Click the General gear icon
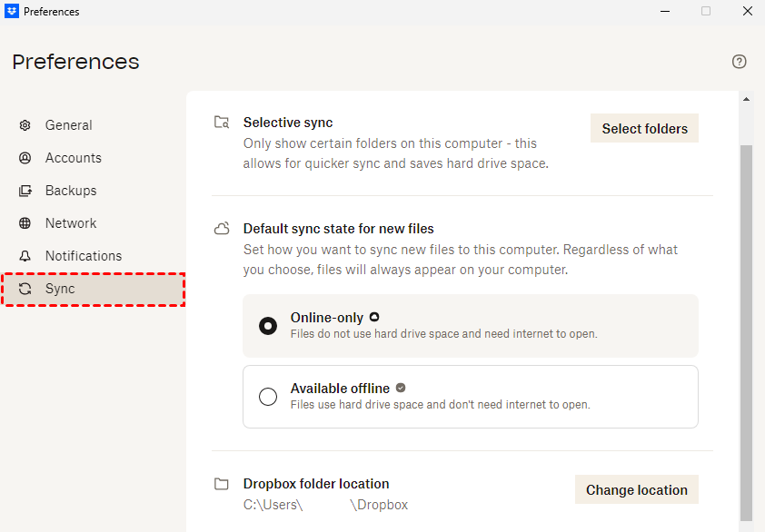The width and height of the screenshot is (765, 532). click(x=25, y=125)
